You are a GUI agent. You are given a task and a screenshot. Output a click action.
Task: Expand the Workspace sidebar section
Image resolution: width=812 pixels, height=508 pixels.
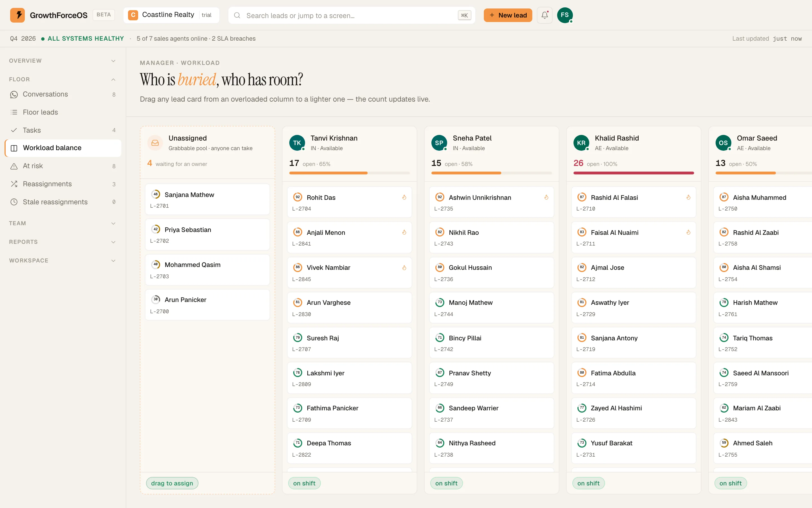[62, 261]
